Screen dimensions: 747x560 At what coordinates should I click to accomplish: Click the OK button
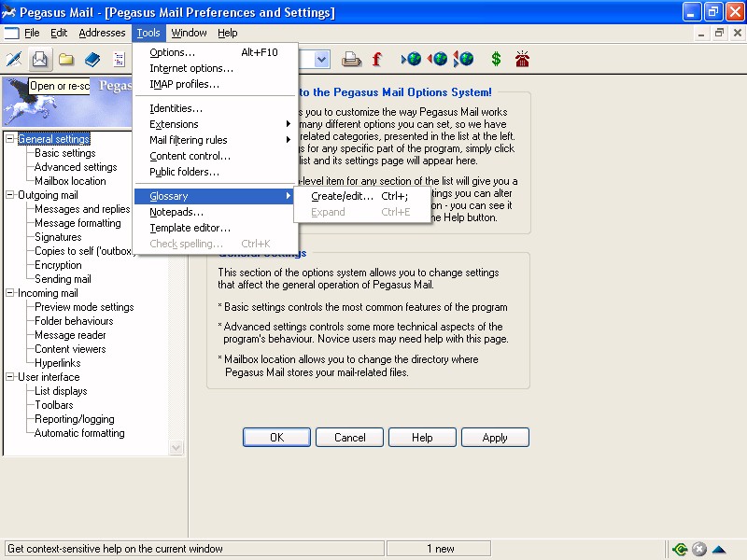pyautogui.click(x=276, y=437)
